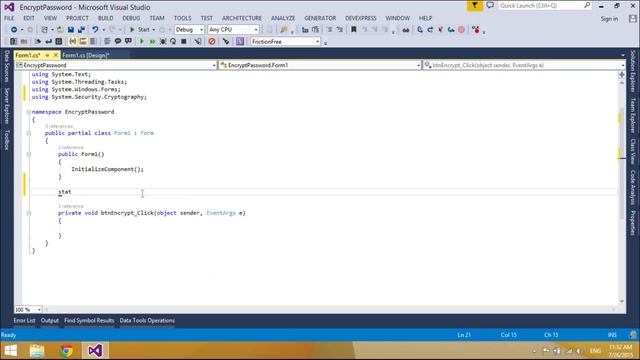The width and height of the screenshot is (640, 360).
Task: Open the Error List tab
Action: point(24,321)
